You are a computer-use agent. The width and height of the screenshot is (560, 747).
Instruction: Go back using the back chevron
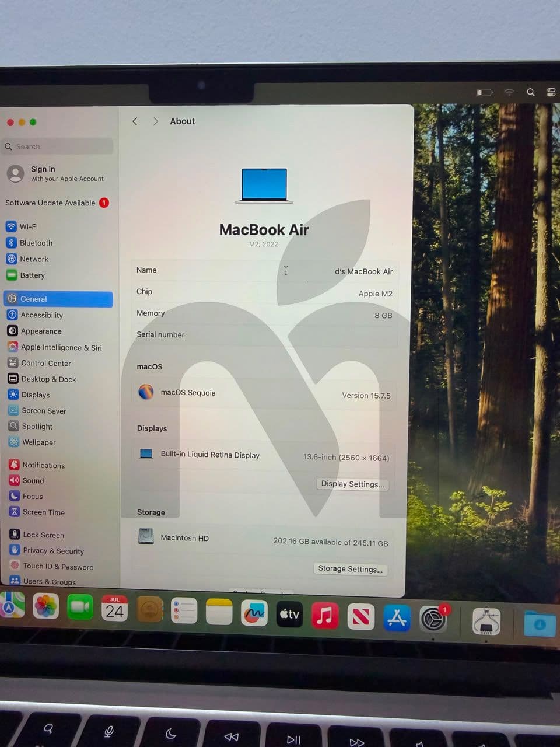(135, 121)
